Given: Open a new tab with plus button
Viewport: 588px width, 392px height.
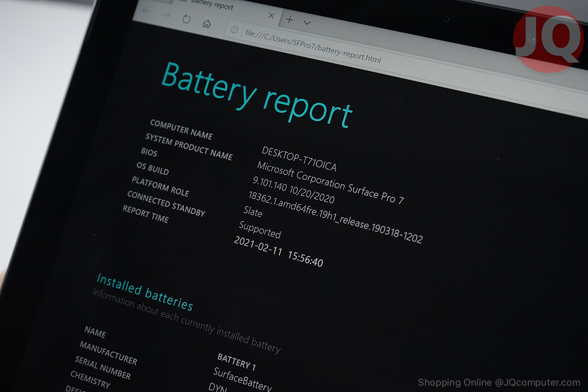Looking at the screenshot, I should click(290, 20).
